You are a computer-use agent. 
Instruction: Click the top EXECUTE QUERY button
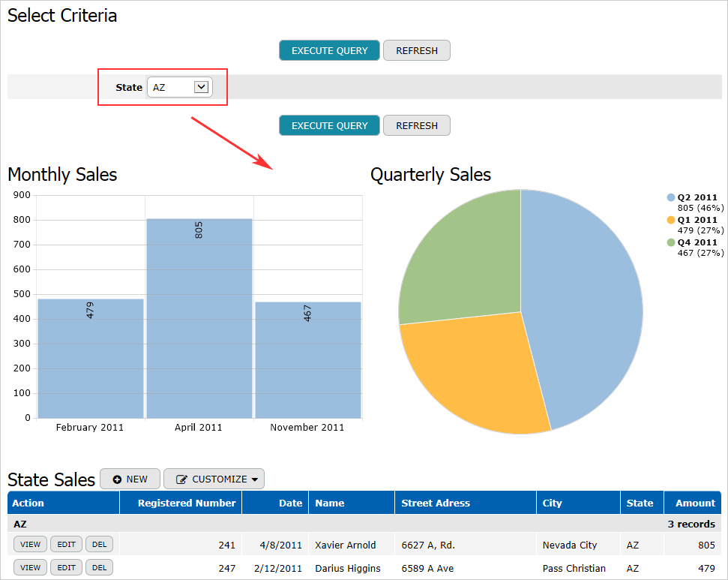329,50
